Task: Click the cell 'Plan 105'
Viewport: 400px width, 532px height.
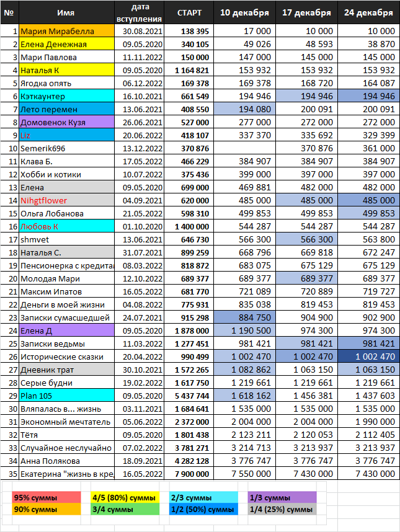Action: pos(66,396)
